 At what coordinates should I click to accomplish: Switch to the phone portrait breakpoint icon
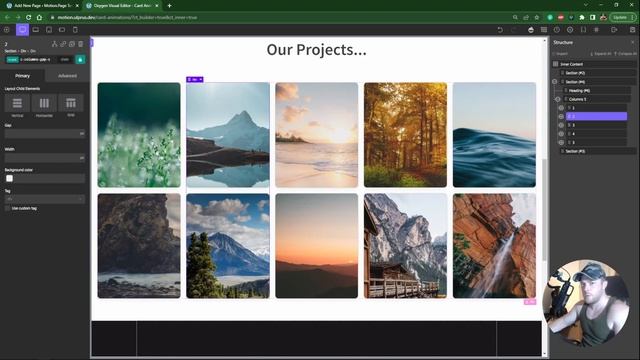(75, 30)
